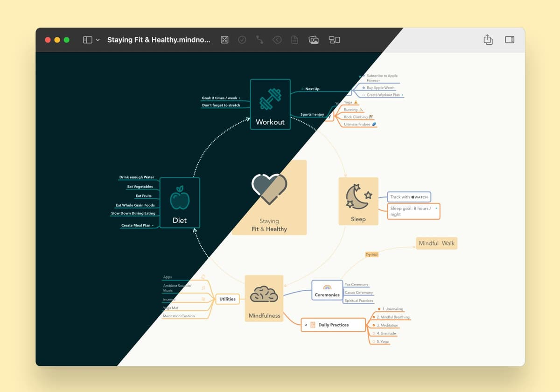Click the Share icon in the toolbar
Screen dimensions: 560x392
click(x=488, y=40)
